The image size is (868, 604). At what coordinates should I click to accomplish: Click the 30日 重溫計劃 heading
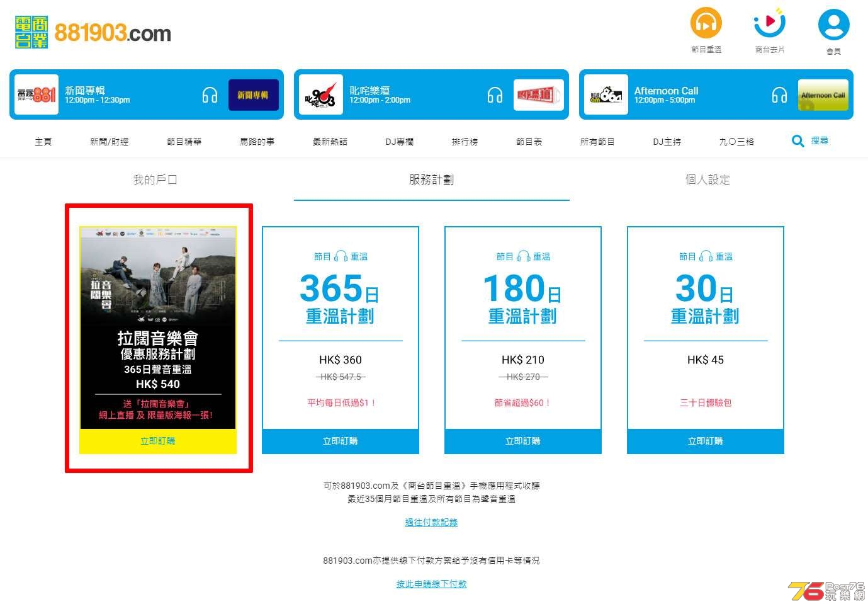pos(705,299)
